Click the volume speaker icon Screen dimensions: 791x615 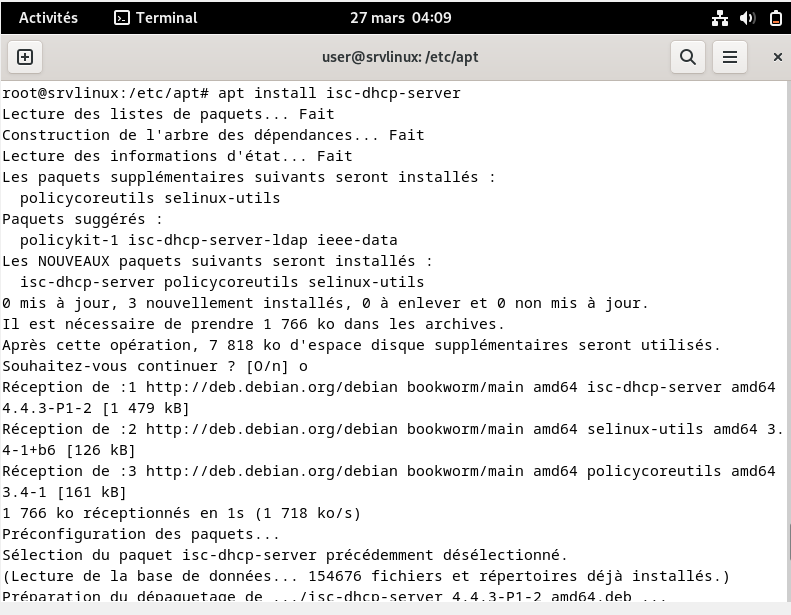pos(747,18)
